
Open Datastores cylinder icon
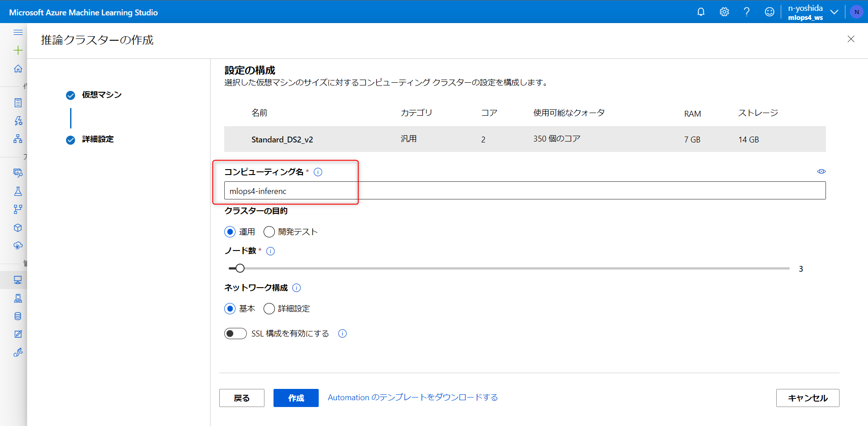(x=18, y=316)
